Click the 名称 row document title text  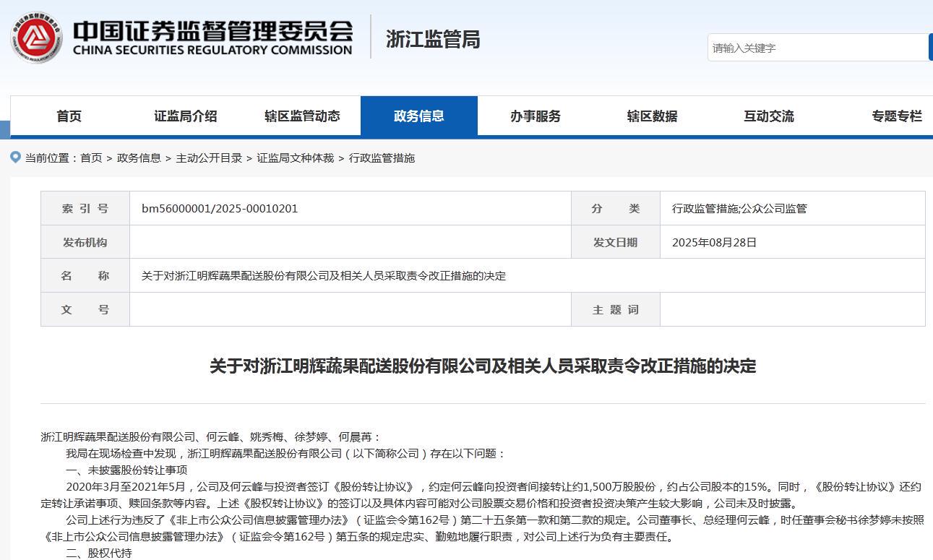click(324, 275)
